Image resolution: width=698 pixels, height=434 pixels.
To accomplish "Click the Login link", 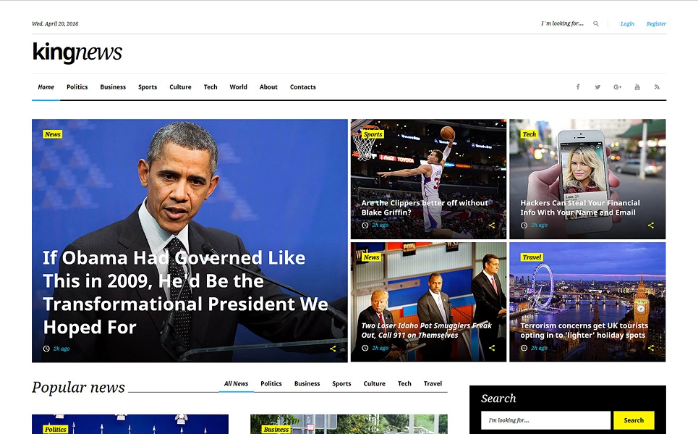I will click(x=627, y=23).
